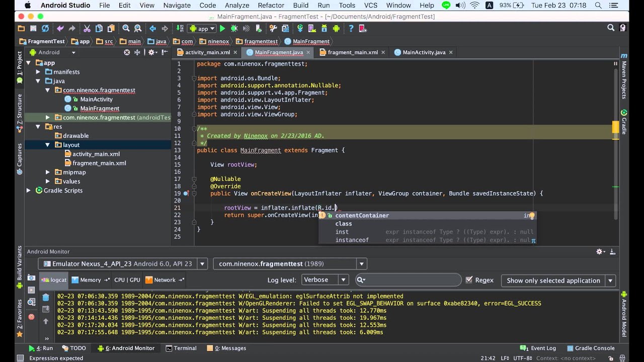The width and height of the screenshot is (644, 362).
Task: Navigate back with blue left arrow
Action: pyautogui.click(x=153, y=29)
